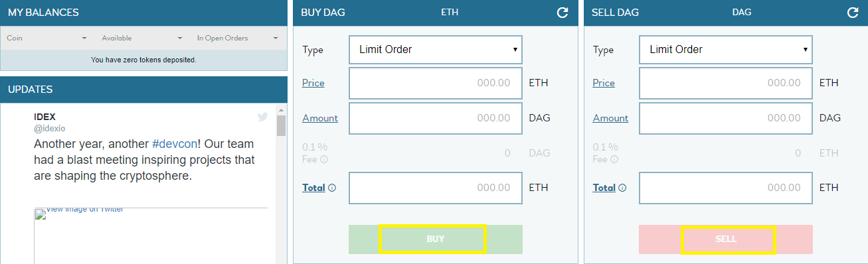
Task: Click the red SELL button
Action: click(x=726, y=239)
